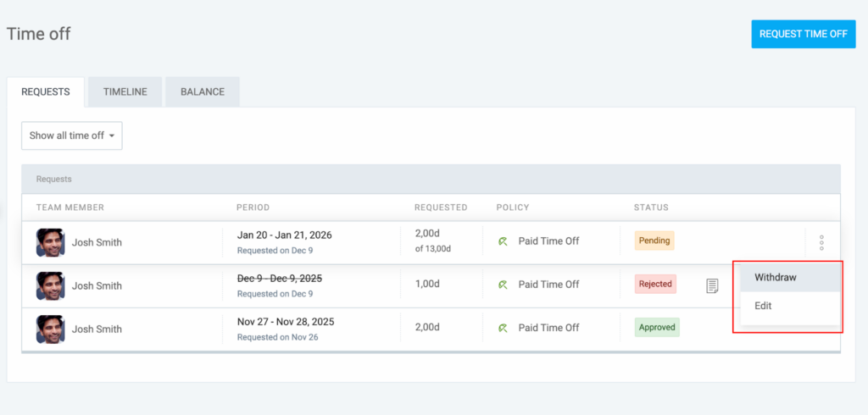868x415 pixels.
Task: Click the green Approved status badge
Action: point(656,327)
